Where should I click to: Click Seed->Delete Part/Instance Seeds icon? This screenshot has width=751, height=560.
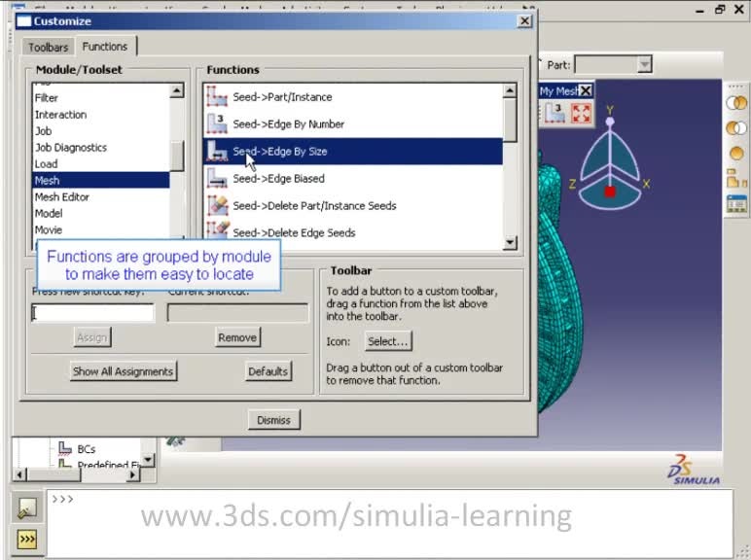217,206
